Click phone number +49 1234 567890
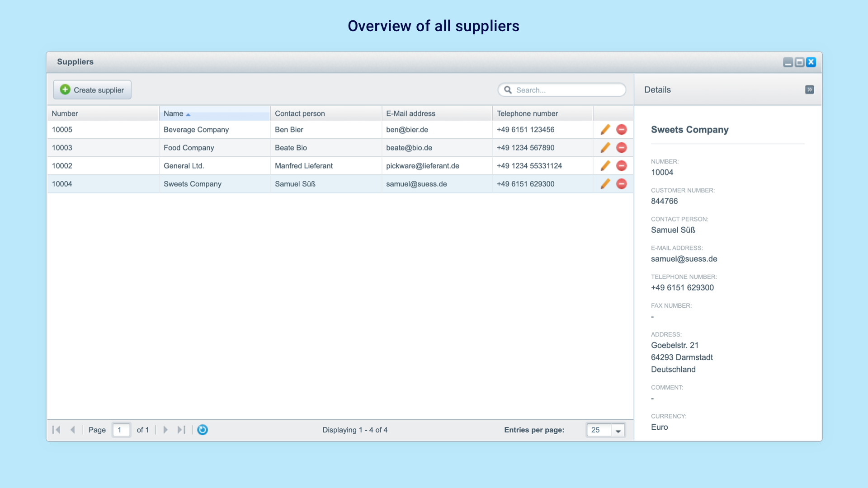 pyautogui.click(x=542, y=148)
